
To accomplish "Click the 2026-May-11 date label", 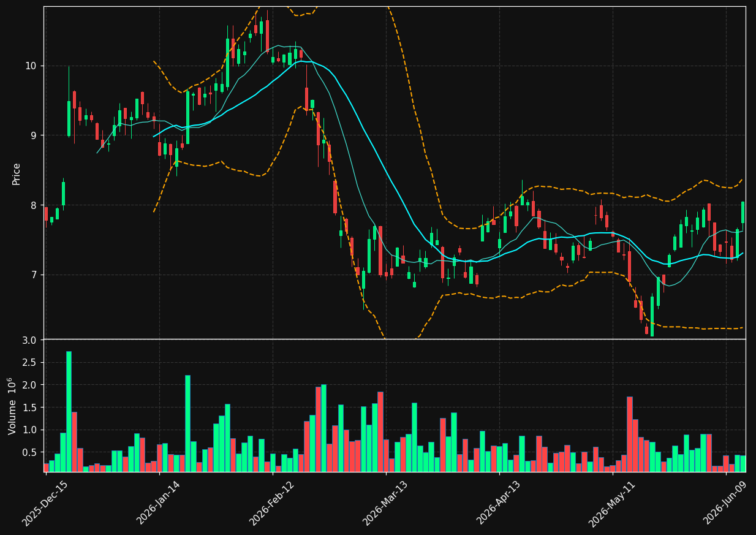I will coord(611,504).
